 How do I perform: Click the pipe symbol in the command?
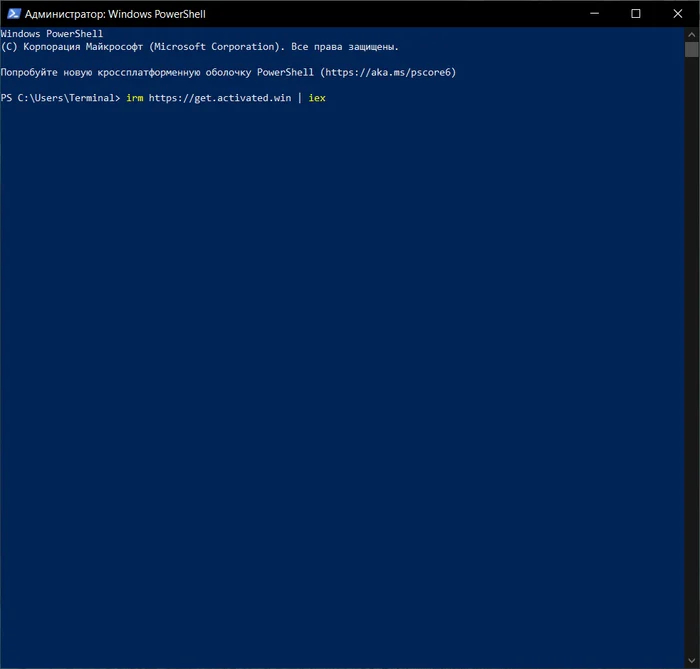tap(298, 98)
